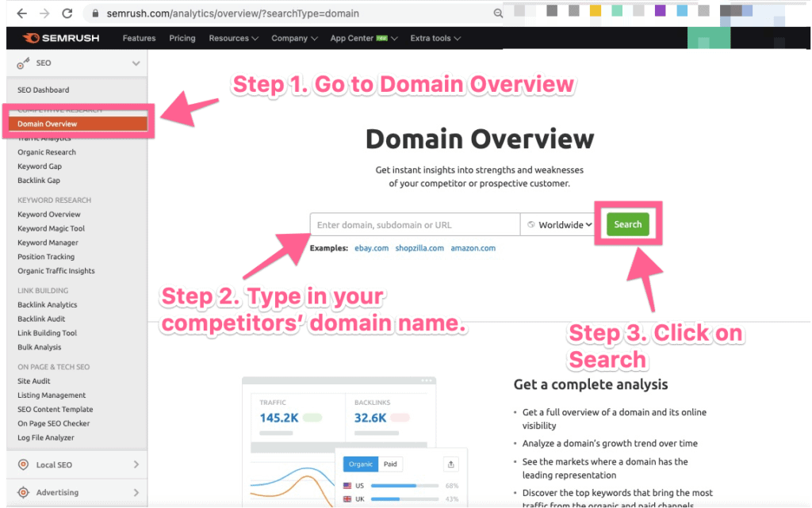Open the Worldwide region dropdown

pos(559,224)
